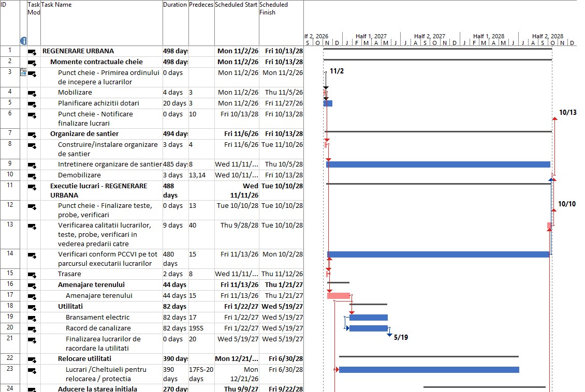The image size is (585, 392).
Task: Select the Duration column header
Action: pyautogui.click(x=175, y=23)
